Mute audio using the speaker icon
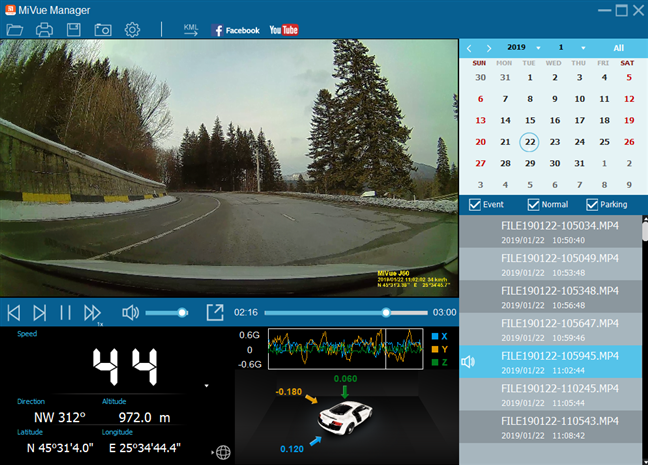 131,313
